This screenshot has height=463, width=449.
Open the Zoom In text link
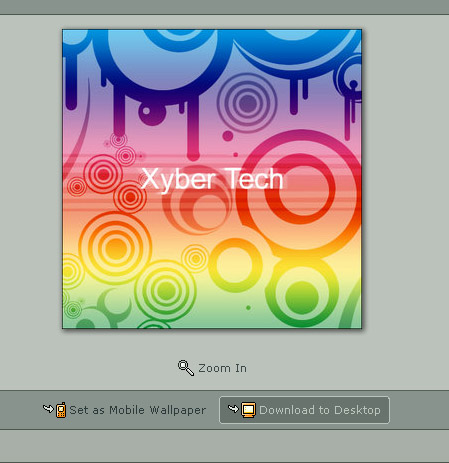tap(222, 368)
